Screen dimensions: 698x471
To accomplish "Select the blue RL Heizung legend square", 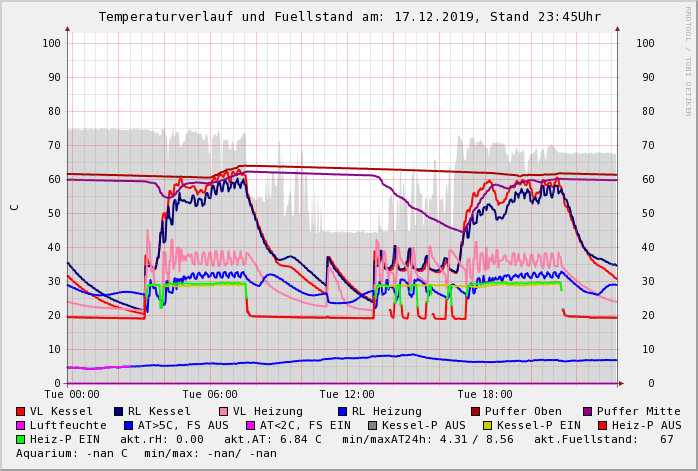I will click(343, 411).
